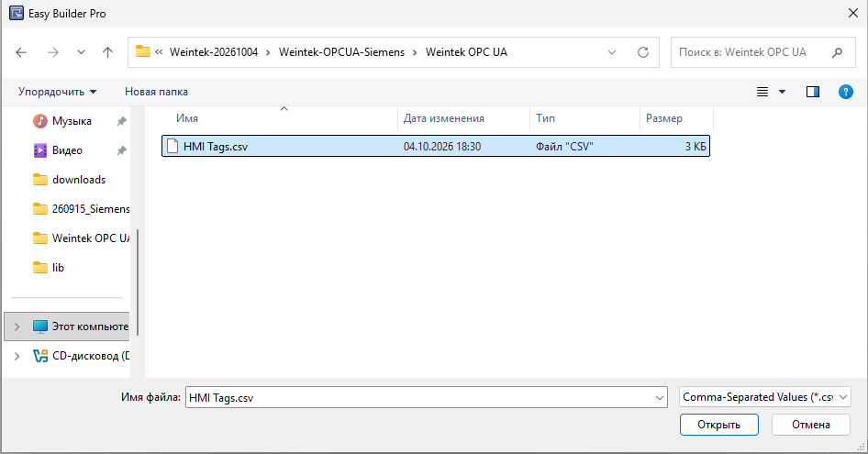868x454 pixels.
Task: Sort files by Имя column
Action: [187, 118]
